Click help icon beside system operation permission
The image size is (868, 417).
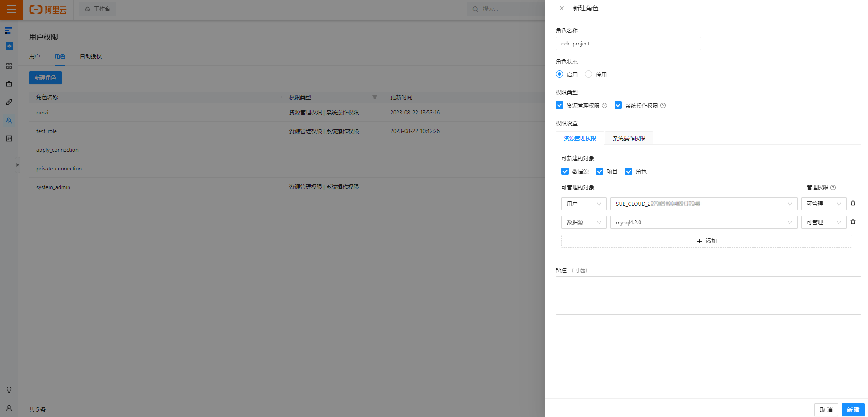(663, 105)
